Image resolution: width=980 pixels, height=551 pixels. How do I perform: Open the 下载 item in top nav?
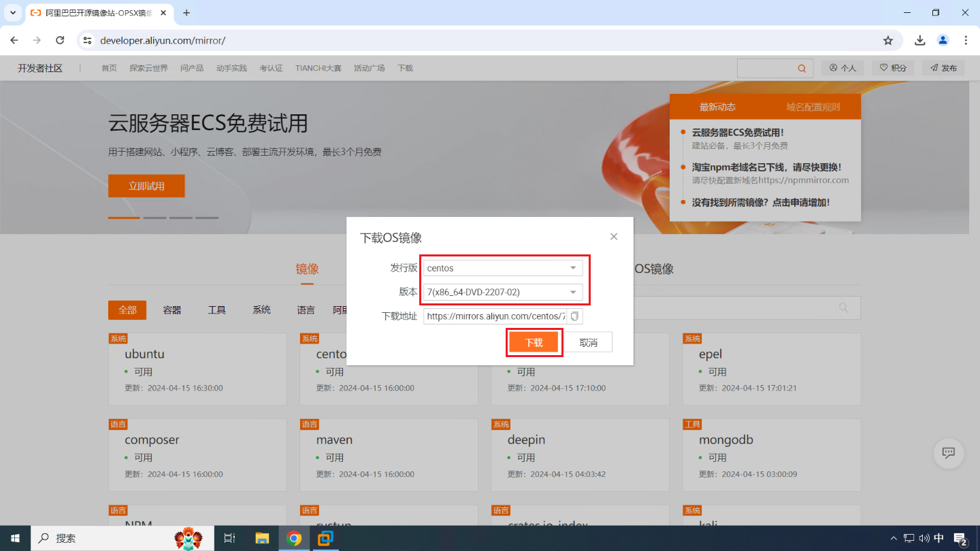(405, 68)
